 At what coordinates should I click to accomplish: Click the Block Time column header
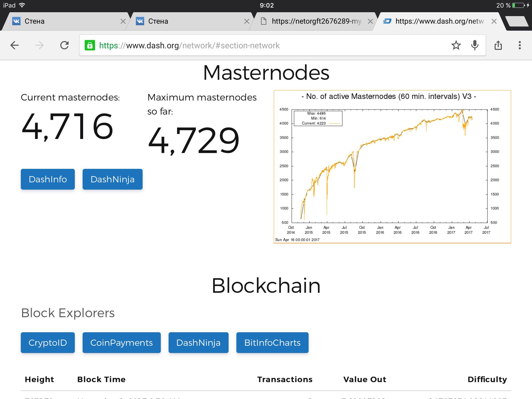[101, 380]
